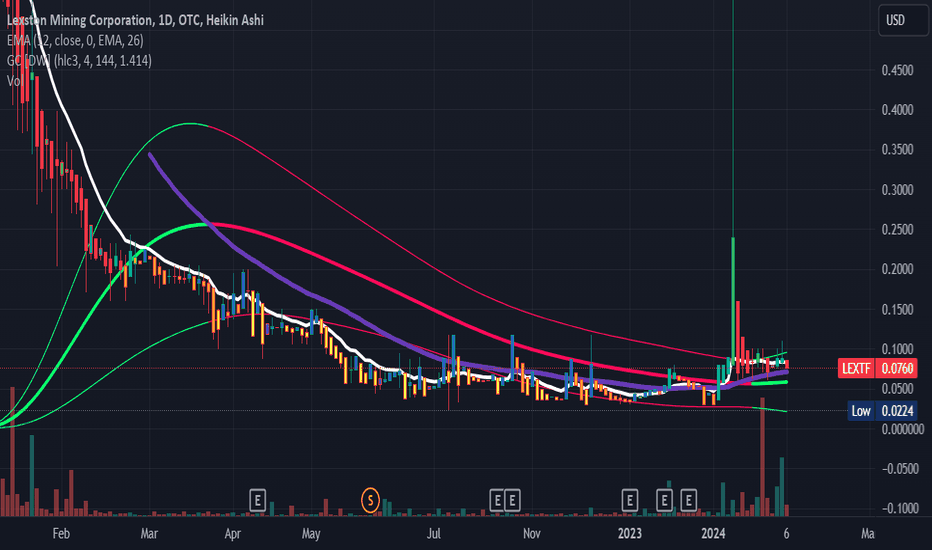Click the May label on time axis
Image resolution: width=932 pixels, height=550 pixels.
311,533
